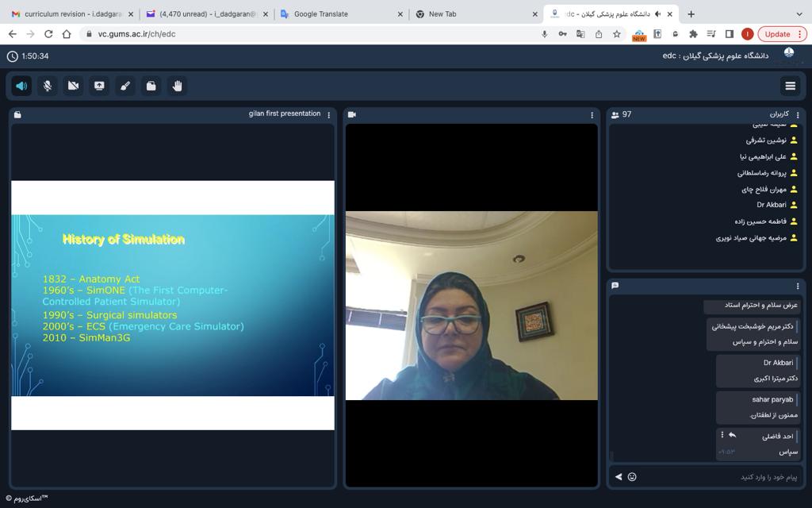
Task: Select the whiteboard brush tool
Action: 125,86
